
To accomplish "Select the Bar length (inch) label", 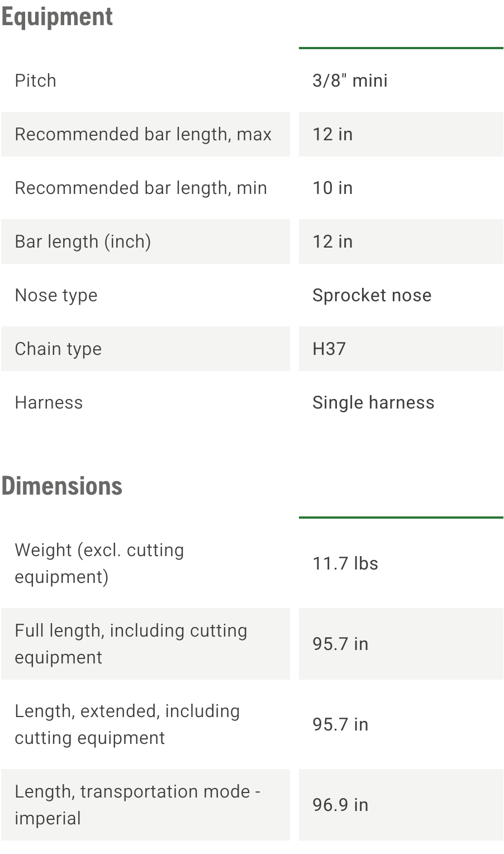I will coord(83,241).
